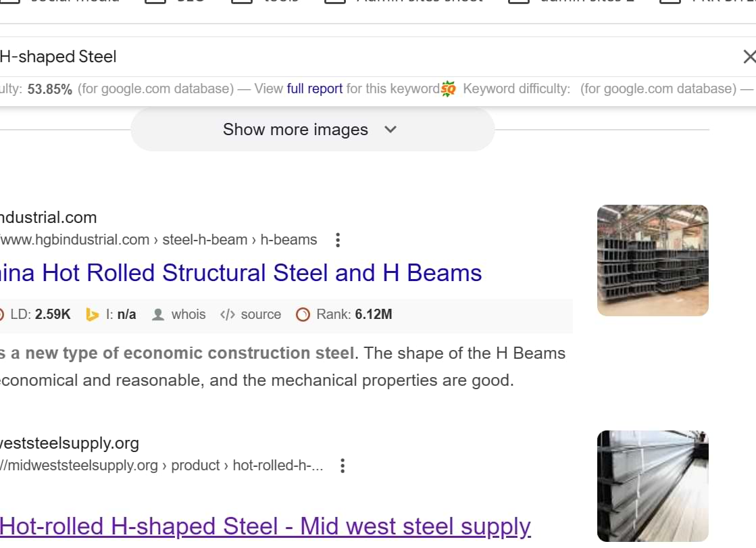The width and height of the screenshot is (756, 548).
Task: Expand Show more images
Action: click(311, 130)
